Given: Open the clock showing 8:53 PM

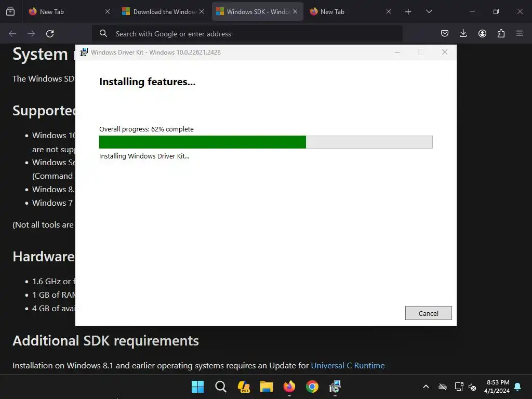Looking at the screenshot, I should coord(497,387).
